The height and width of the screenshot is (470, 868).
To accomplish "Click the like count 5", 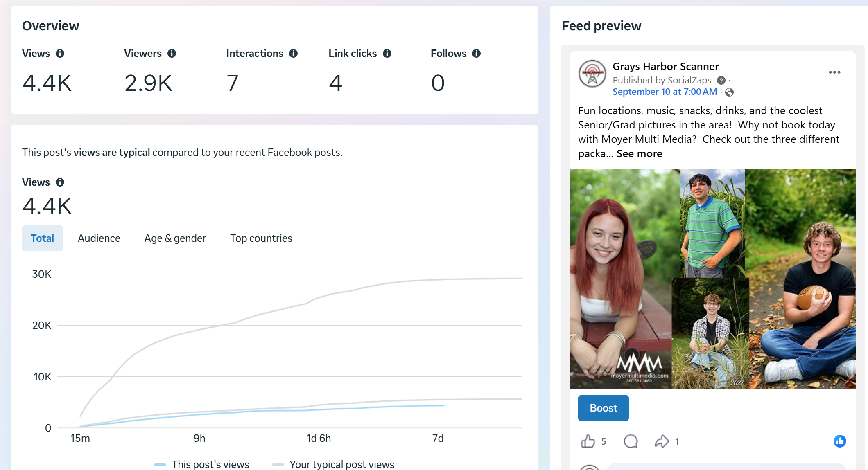I will coord(604,441).
